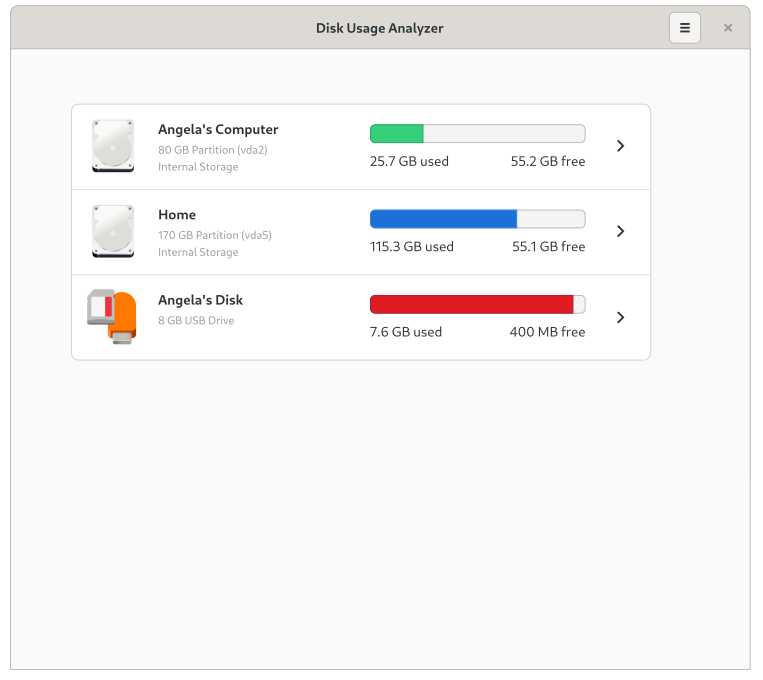763x680 pixels.
Task: Expand the Home partition chevron arrow
Action: pyautogui.click(x=620, y=231)
